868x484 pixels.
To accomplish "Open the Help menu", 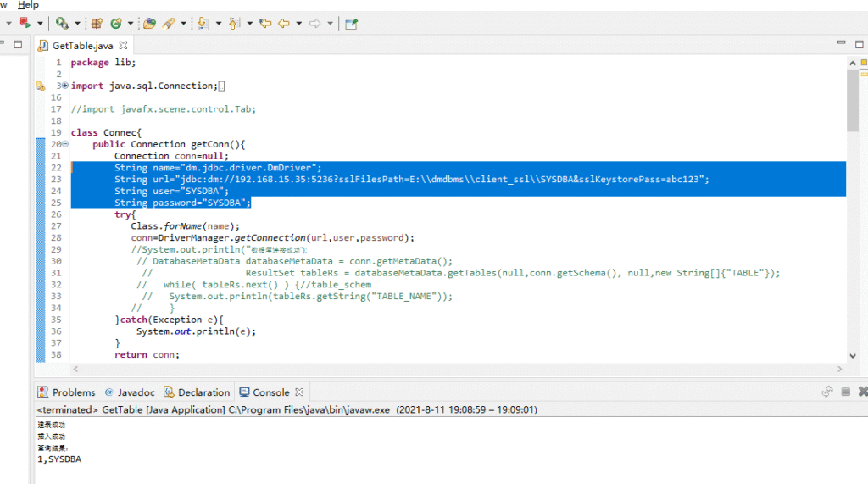I will point(28,5).
